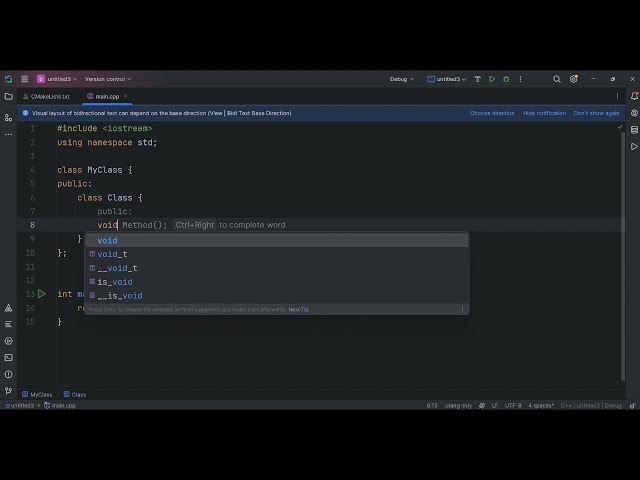Click the using namespace std; line
This screenshot has height=480, width=640.
click(107, 142)
